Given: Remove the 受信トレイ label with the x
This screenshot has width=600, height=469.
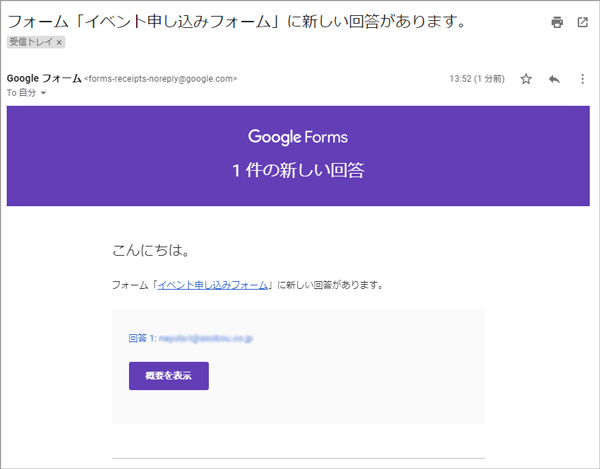Looking at the screenshot, I should click(x=59, y=42).
